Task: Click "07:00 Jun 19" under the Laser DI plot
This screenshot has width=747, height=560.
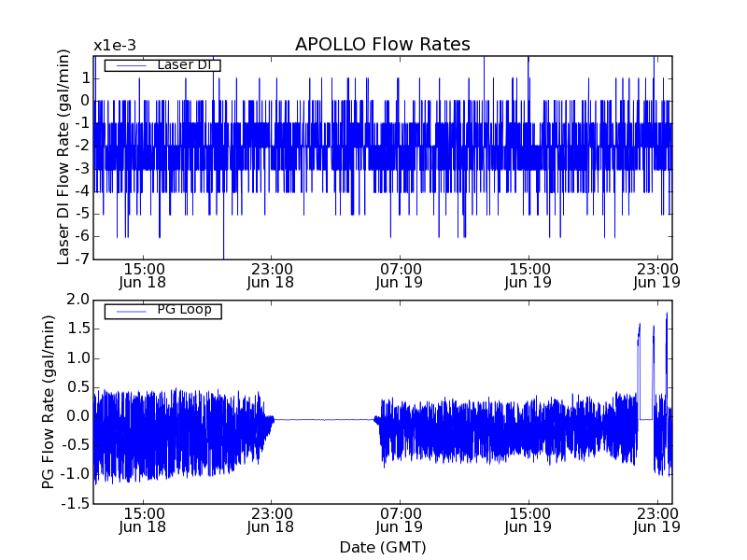Action: click(400, 275)
